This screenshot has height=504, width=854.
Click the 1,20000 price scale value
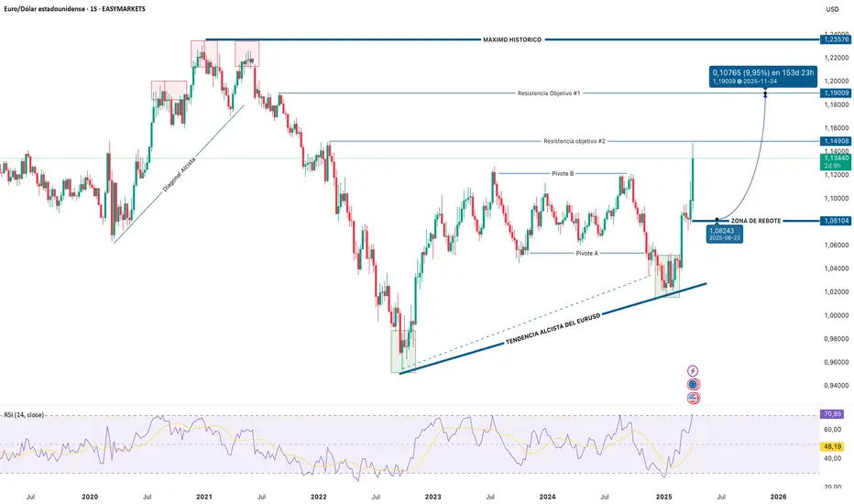point(837,82)
